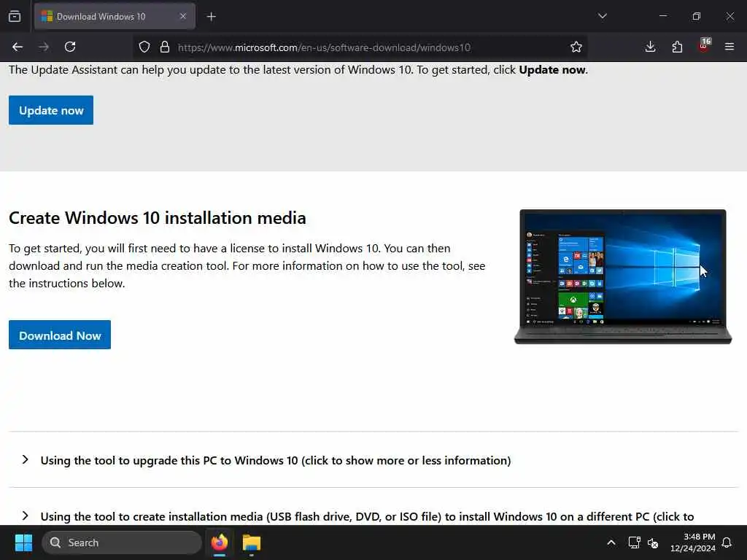The height and width of the screenshot is (560, 747).
Task: Reload the current page
Action: pyautogui.click(x=70, y=47)
